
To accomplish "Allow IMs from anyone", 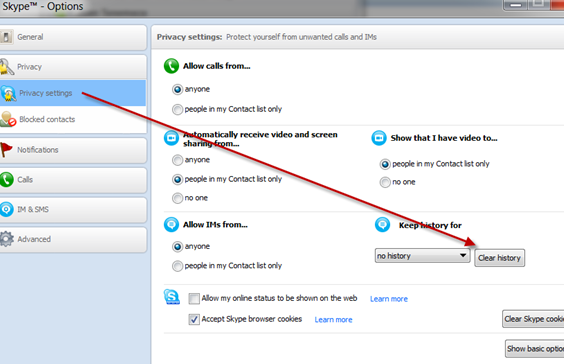I will [177, 247].
